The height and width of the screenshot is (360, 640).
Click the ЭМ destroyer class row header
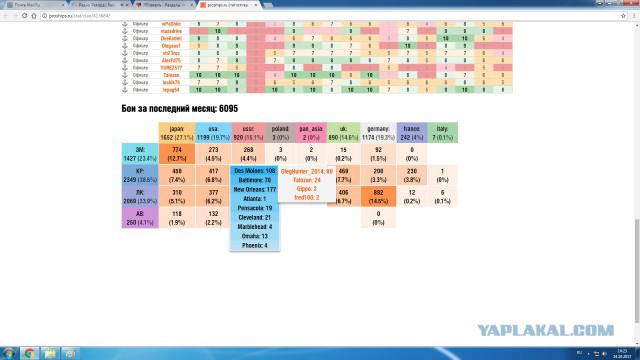coord(140,154)
